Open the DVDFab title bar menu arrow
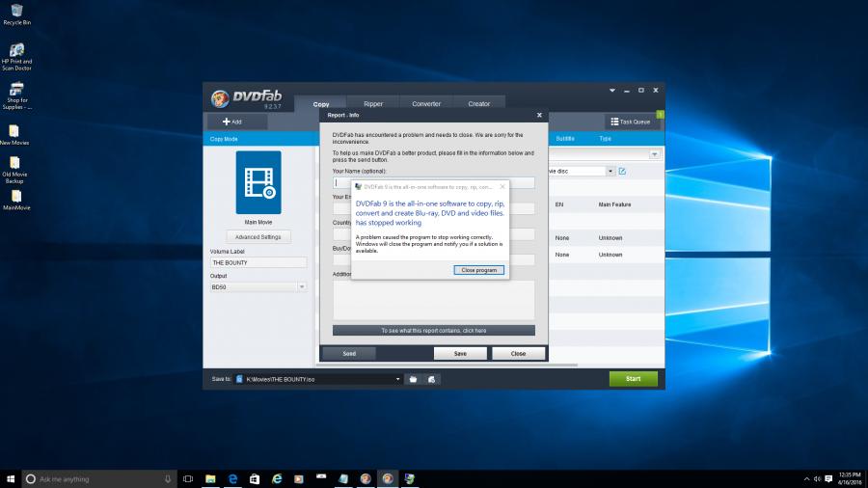The width and height of the screenshot is (868, 488). click(x=612, y=91)
